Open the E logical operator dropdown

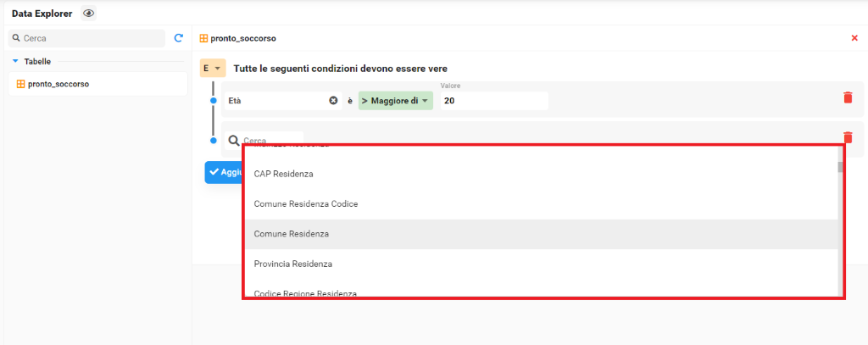tap(213, 68)
